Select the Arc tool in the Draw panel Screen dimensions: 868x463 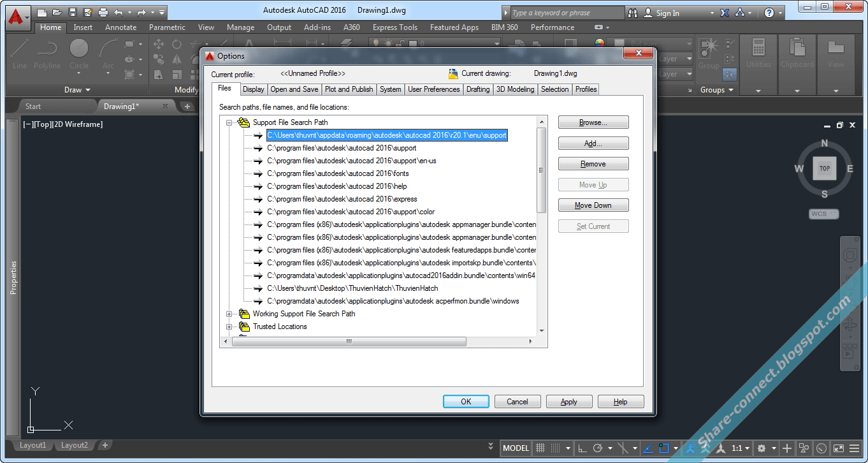pos(108,54)
